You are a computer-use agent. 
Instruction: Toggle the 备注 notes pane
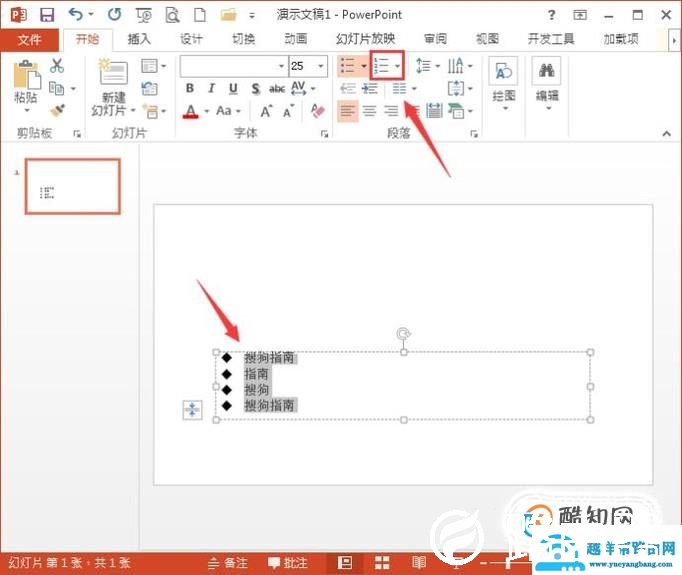(x=227, y=563)
